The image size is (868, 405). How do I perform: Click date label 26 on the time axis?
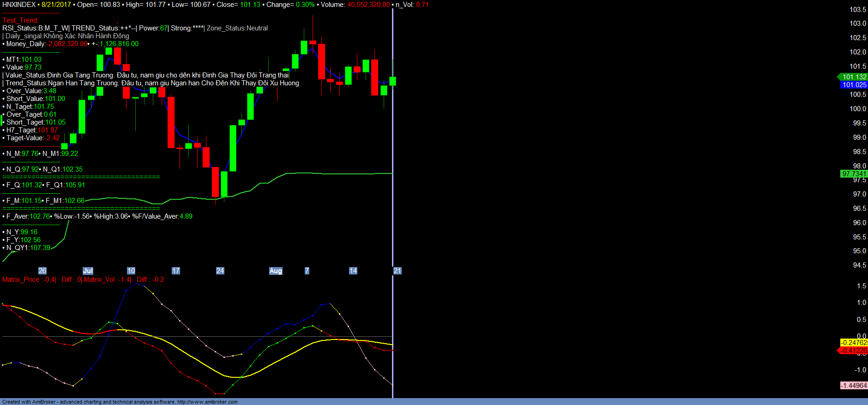coord(42,271)
